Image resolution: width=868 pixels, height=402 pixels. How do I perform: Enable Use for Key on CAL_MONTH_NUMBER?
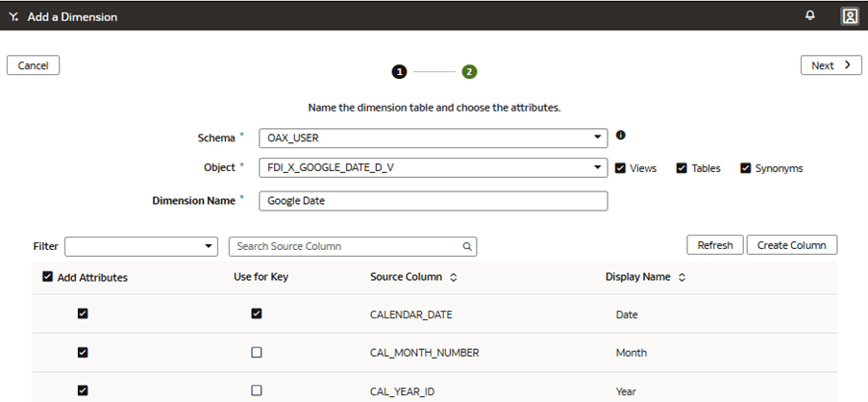click(256, 353)
